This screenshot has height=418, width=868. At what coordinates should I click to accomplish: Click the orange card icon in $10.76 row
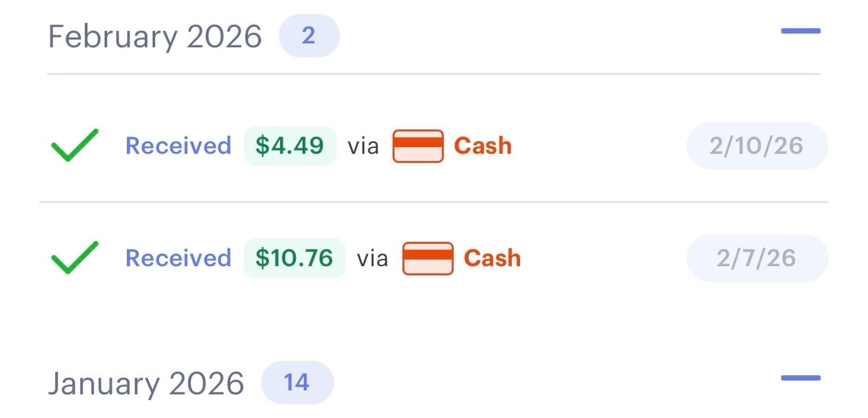(x=427, y=258)
